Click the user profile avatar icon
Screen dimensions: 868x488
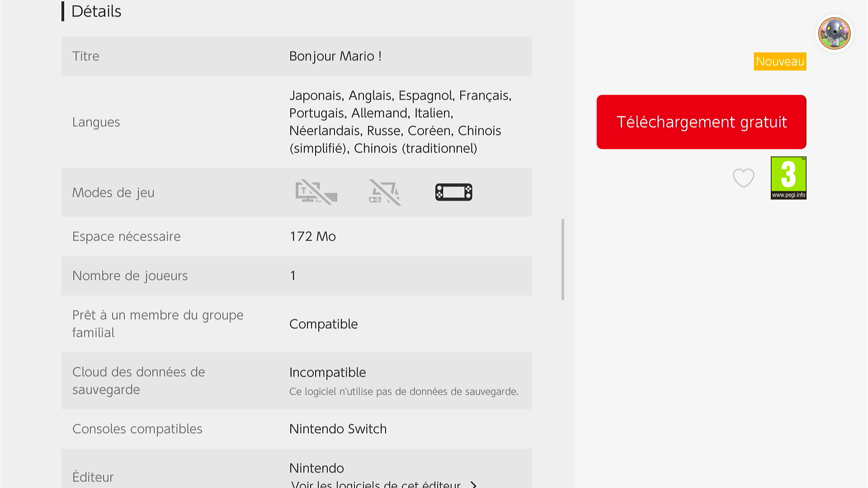tap(834, 33)
